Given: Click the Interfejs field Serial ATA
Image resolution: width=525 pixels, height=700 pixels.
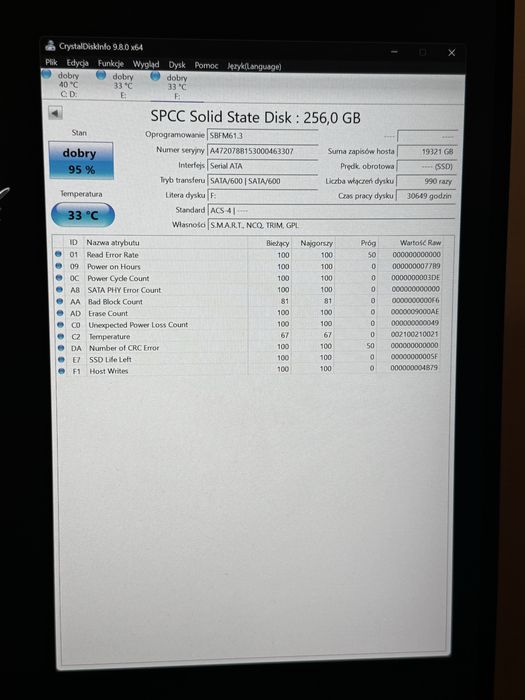Looking at the screenshot, I should (x=262, y=166).
